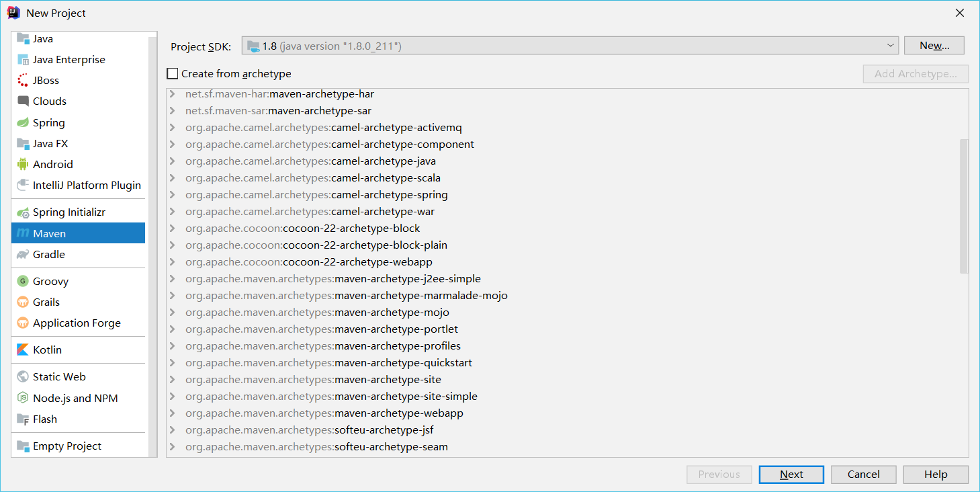Expand the maven-archetype-site node
The width and height of the screenshot is (980, 492).
pyautogui.click(x=173, y=380)
